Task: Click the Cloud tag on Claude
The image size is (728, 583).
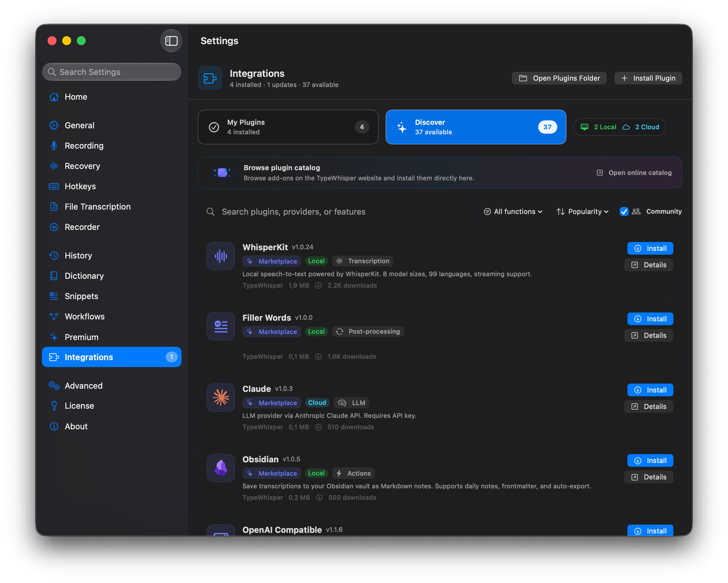Action: coord(317,403)
